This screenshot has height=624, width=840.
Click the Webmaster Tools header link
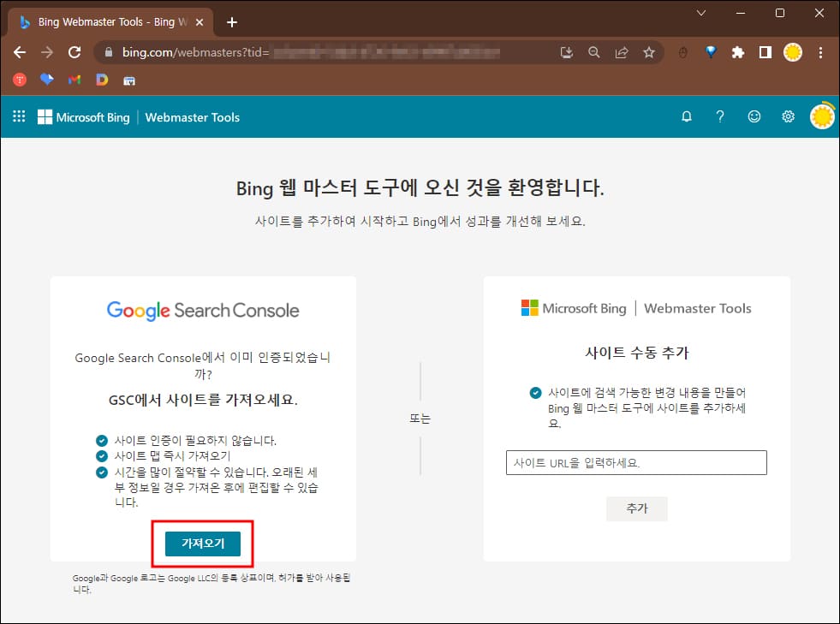click(193, 117)
